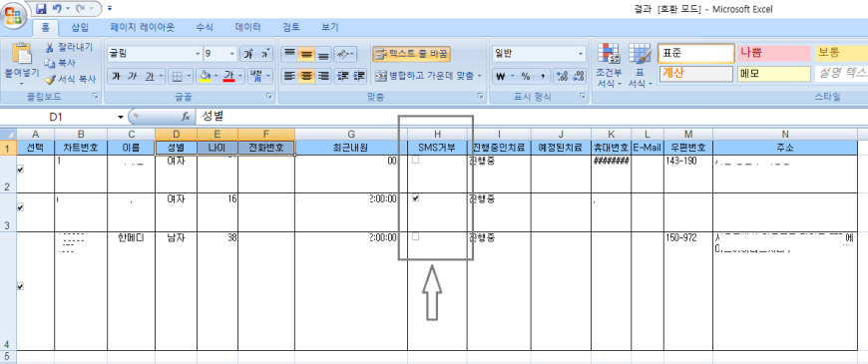Screen dimensions: 868x364
Task: Click the 텍스트 줄 바꿈 wrap button
Action: pyautogui.click(x=411, y=54)
